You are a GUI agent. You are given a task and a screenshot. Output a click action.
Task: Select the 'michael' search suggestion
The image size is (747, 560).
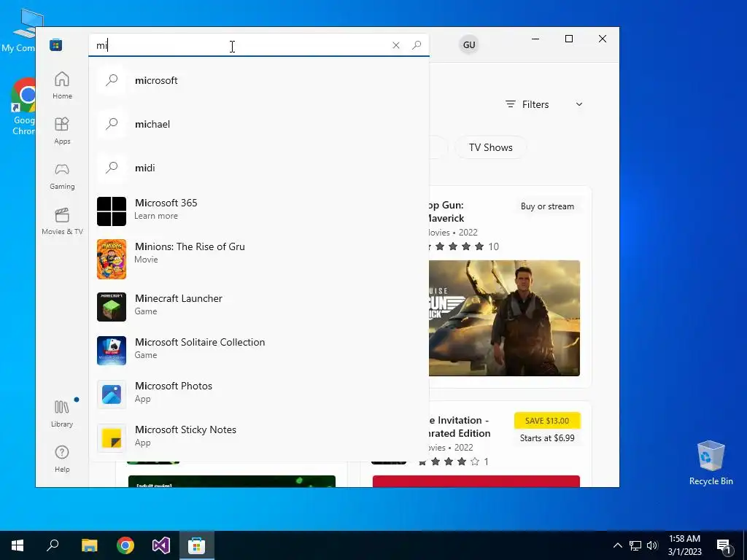[259, 124]
